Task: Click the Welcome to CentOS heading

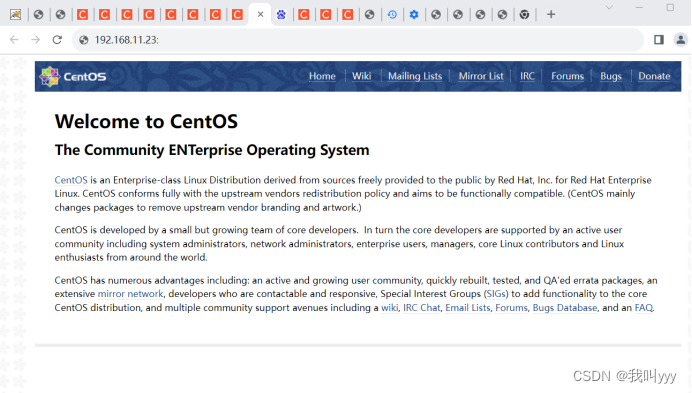Action: click(146, 121)
